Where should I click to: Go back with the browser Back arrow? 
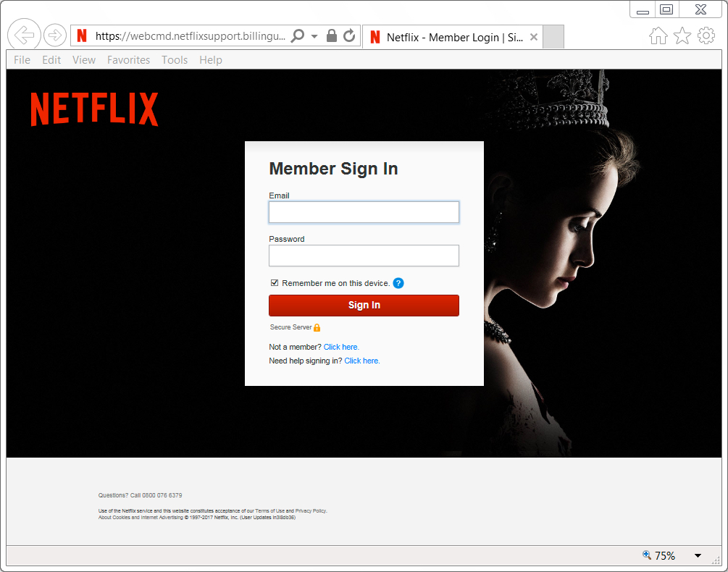pos(24,35)
